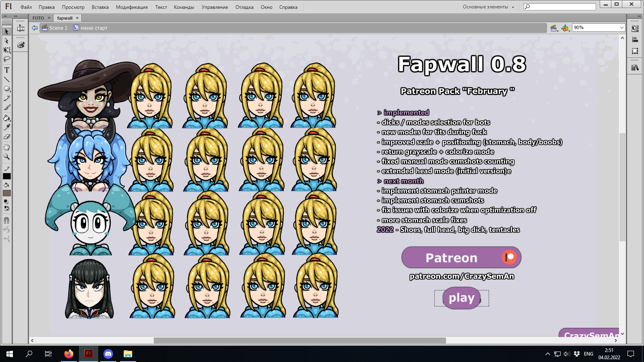
Task: Click the brown fill color swatch
Action: pos(7,193)
